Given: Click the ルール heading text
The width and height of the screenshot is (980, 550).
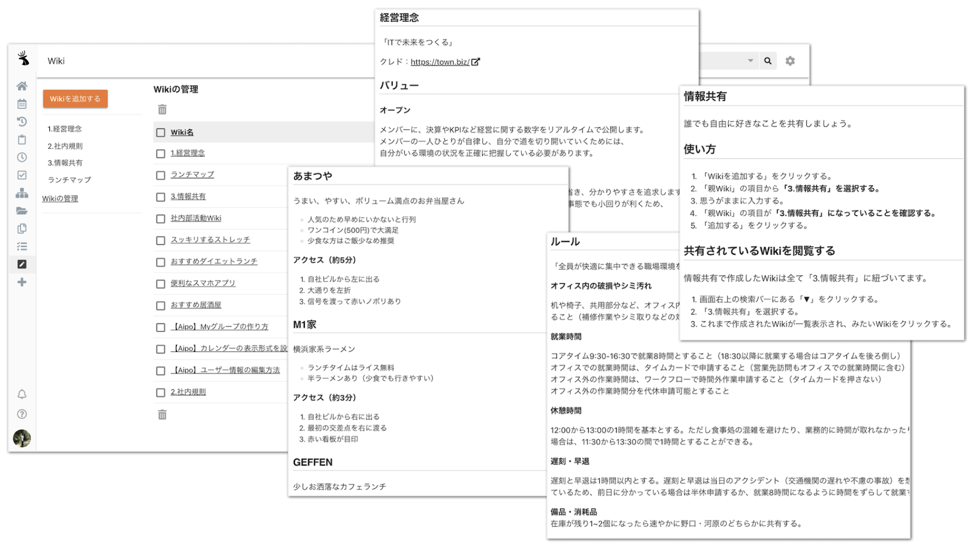Looking at the screenshot, I should pyautogui.click(x=565, y=242).
